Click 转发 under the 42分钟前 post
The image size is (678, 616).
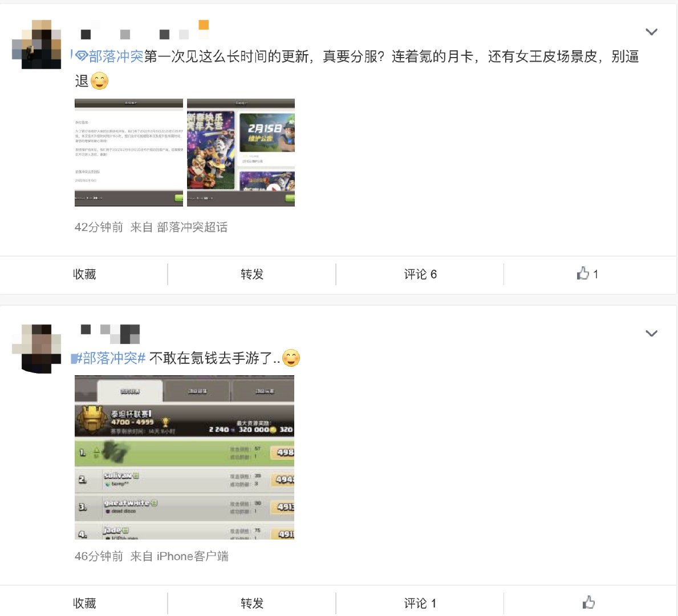(x=252, y=274)
